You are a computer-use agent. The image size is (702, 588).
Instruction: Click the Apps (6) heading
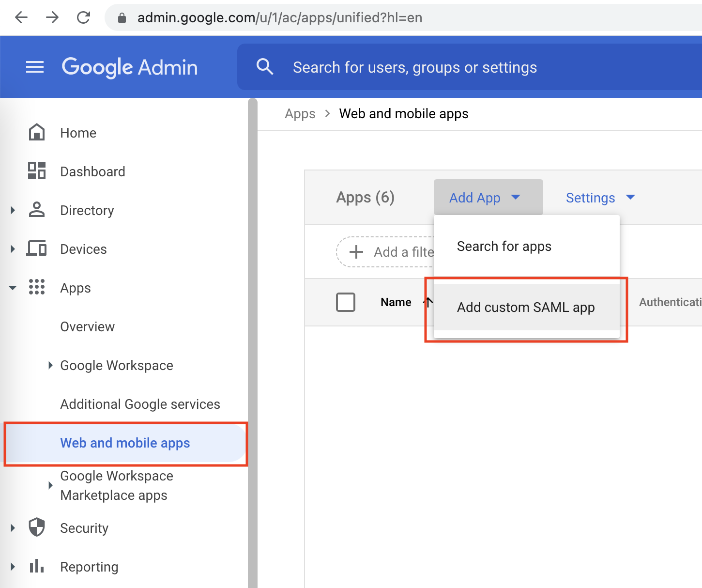coord(366,198)
